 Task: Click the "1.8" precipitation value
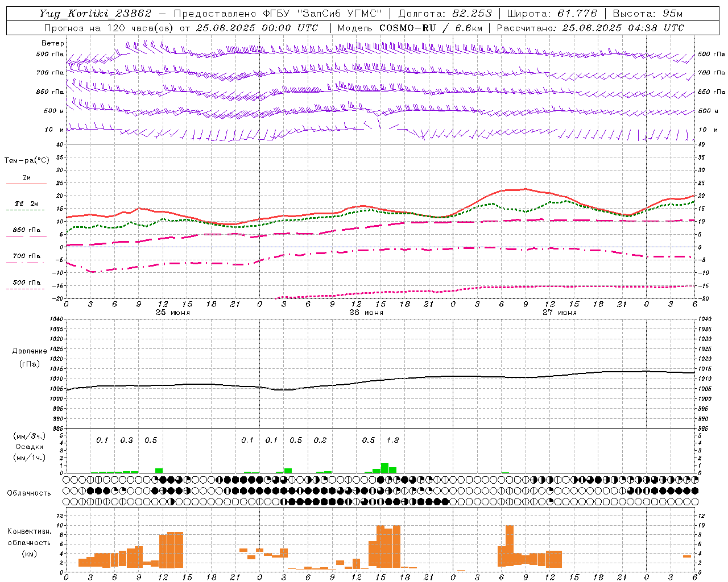(393, 440)
